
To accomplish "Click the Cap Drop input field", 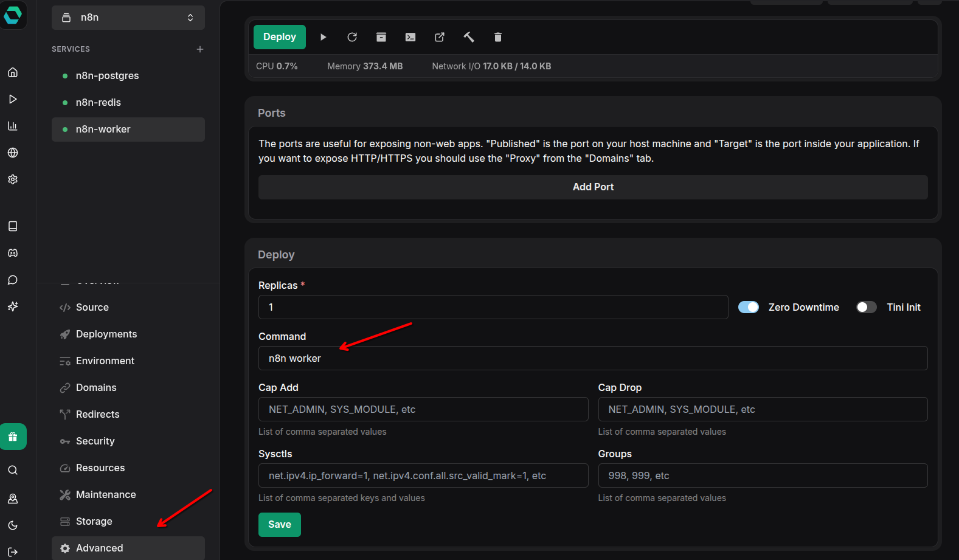I will point(763,409).
